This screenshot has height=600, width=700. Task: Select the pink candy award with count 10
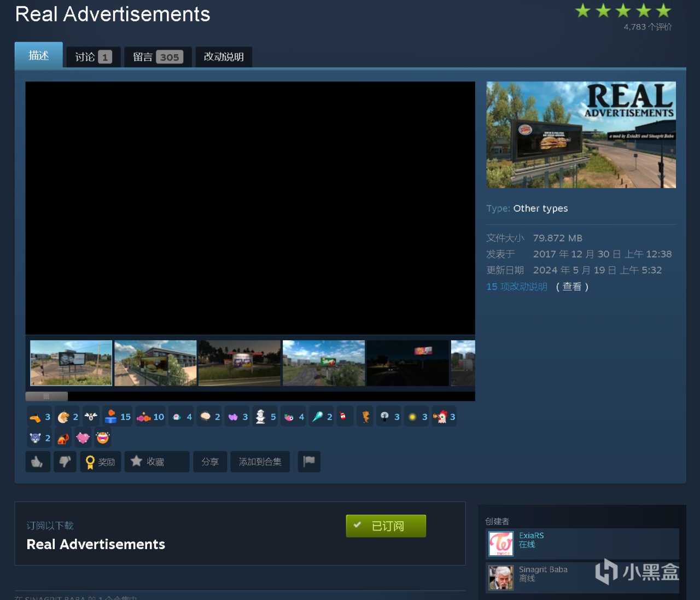tap(150, 417)
